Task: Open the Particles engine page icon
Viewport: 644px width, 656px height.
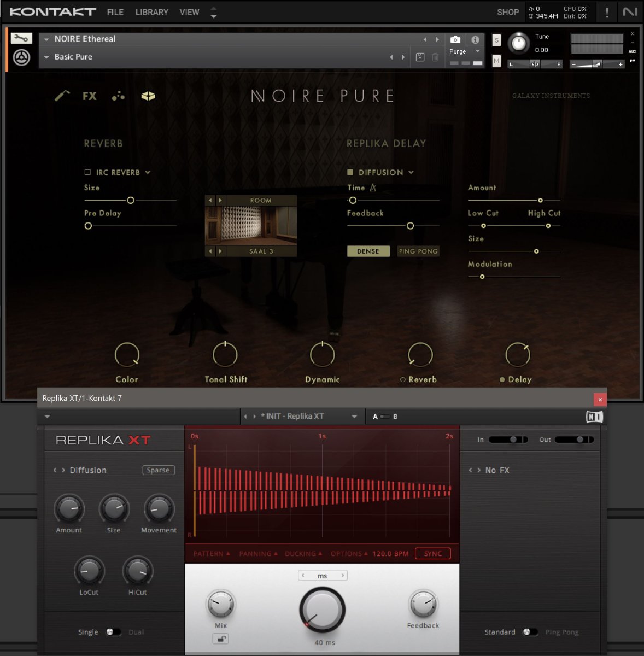Action: click(x=118, y=96)
